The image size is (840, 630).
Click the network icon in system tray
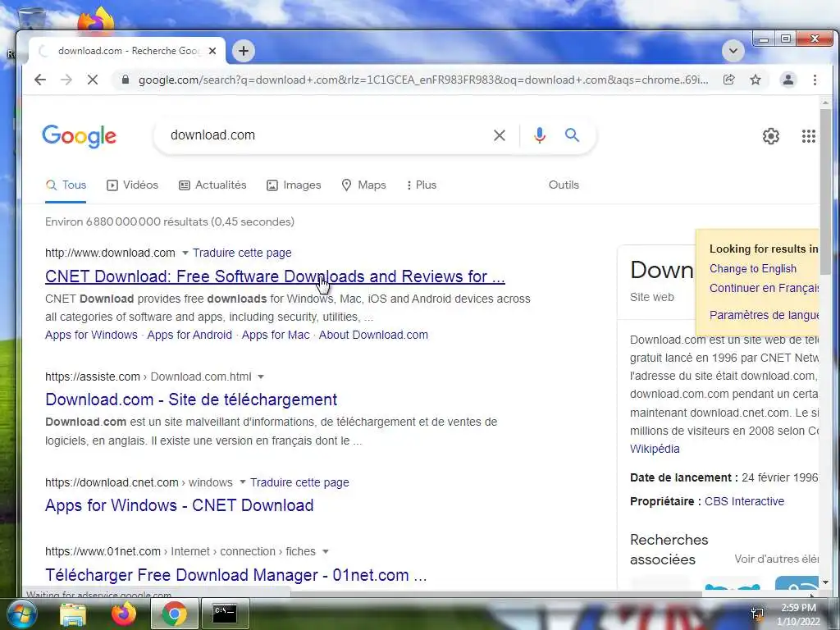757,614
